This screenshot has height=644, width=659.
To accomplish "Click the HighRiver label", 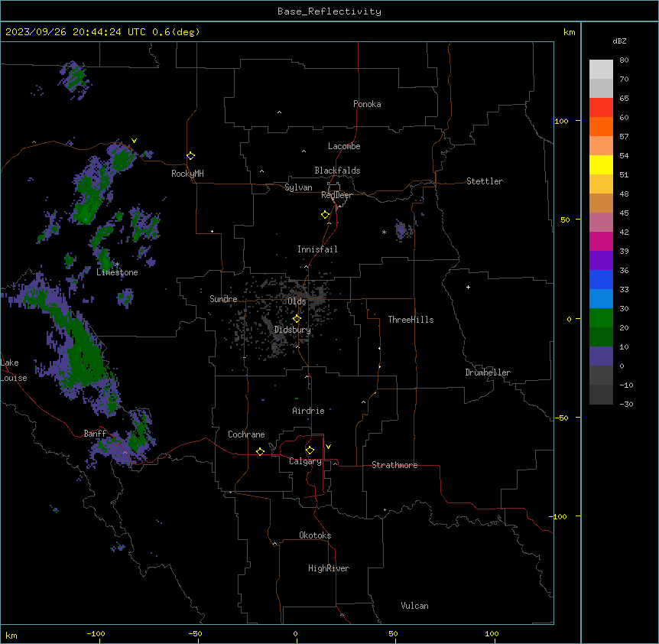I will [x=329, y=568].
